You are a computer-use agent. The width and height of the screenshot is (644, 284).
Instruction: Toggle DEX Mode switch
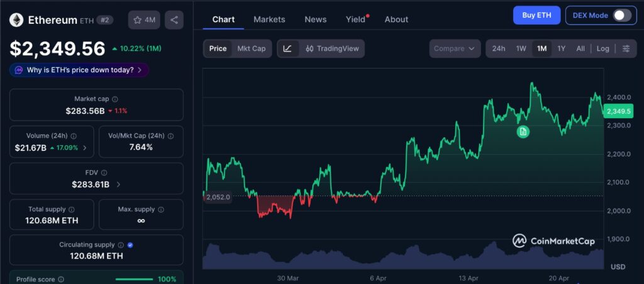pyautogui.click(x=622, y=16)
